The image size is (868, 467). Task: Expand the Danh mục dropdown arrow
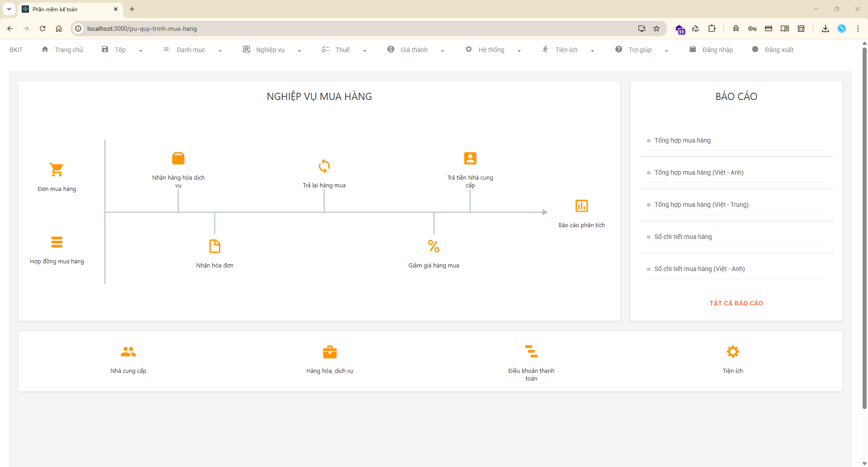pyautogui.click(x=220, y=51)
